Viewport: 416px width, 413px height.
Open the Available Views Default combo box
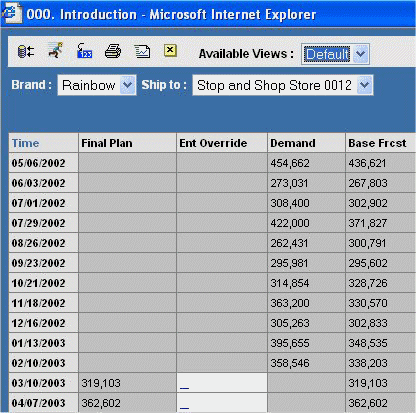[x=335, y=54]
